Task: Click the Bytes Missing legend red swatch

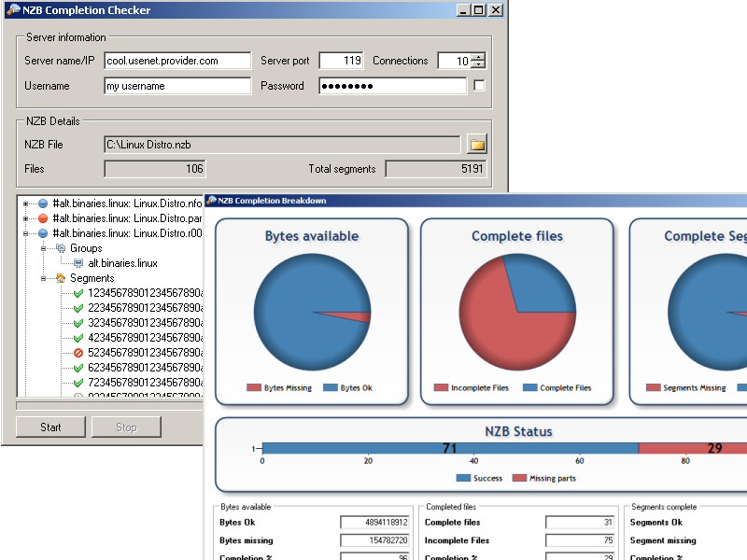Action: pos(254,387)
